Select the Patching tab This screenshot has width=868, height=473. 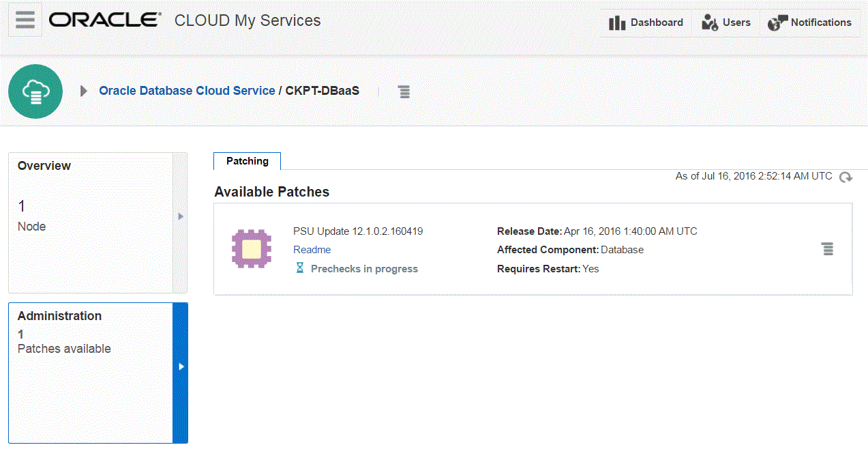click(248, 161)
